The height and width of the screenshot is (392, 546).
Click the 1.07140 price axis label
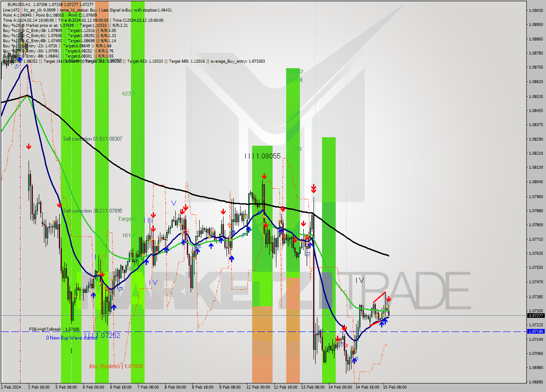pyautogui.click(x=535, y=339)
